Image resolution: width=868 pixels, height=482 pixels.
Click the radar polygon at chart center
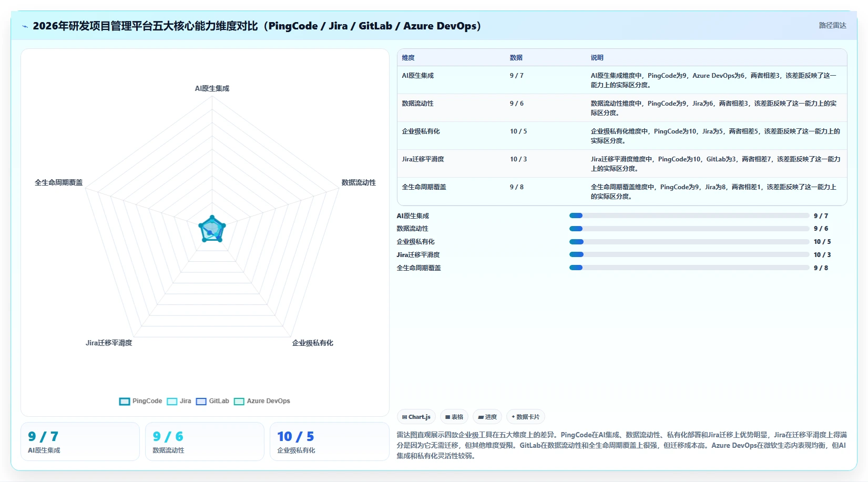pyautogui.click(x=212, y=230)
